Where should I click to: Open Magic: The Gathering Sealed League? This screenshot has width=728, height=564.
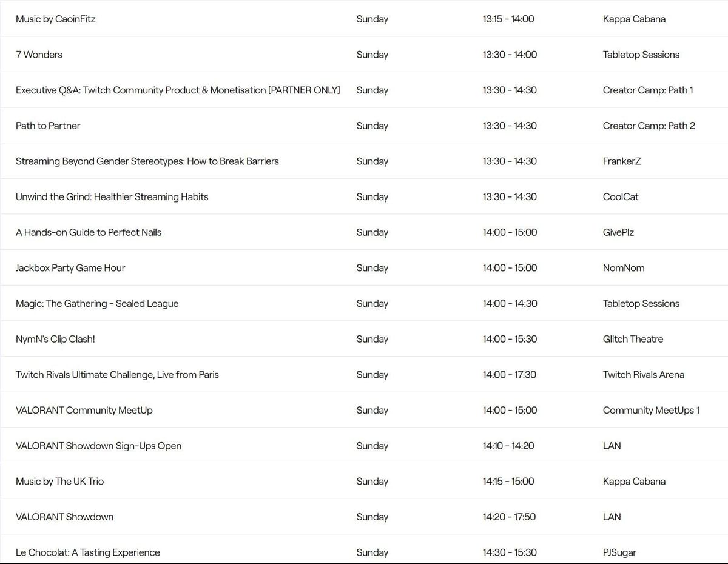97,303
